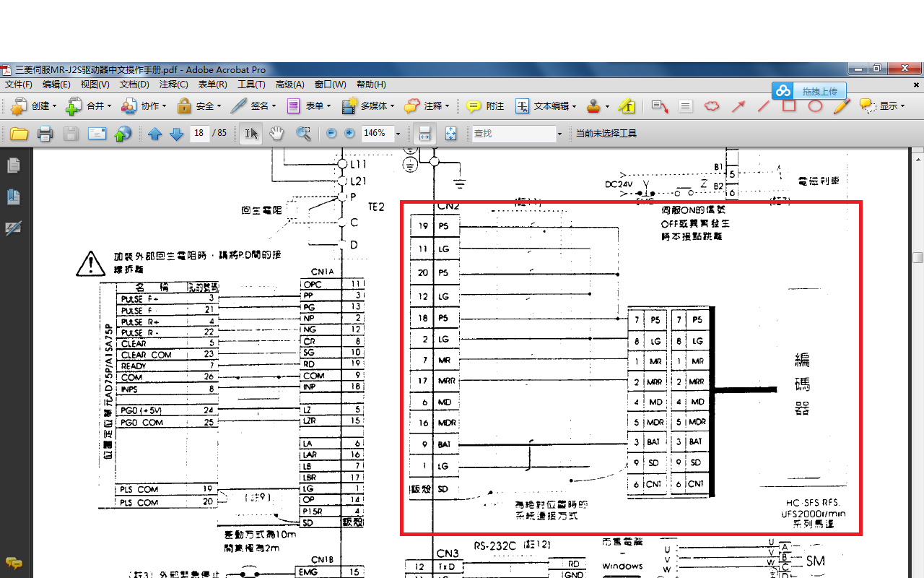Click the 查找 search input field
The height and width of the screenshot is (578, 924).
click(513, 134)
